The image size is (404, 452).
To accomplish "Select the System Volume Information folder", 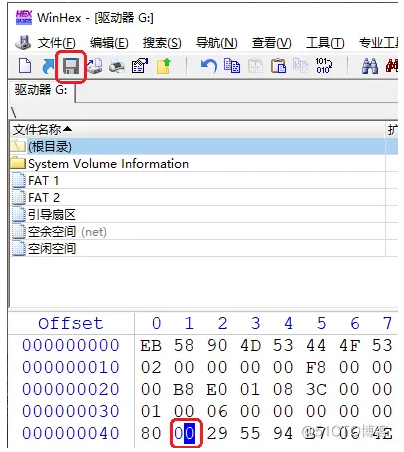I will coord(108,164).
